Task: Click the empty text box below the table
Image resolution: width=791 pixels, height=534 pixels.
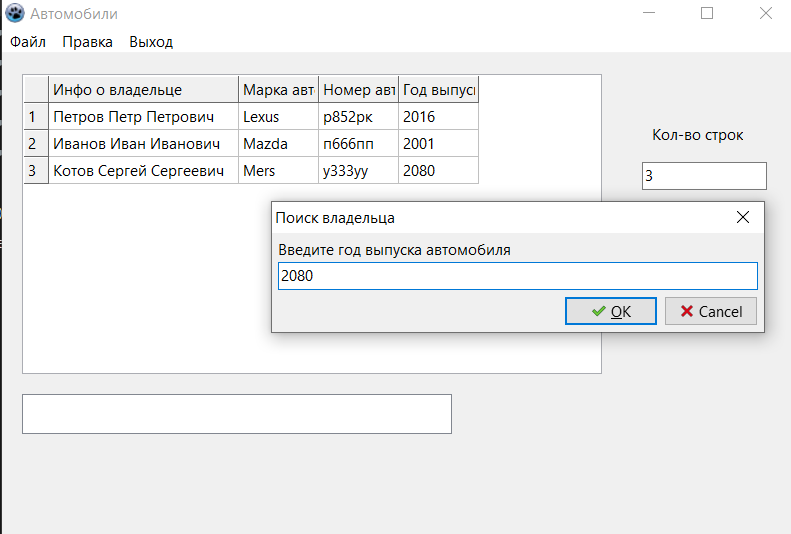Action: click(236, 413)
